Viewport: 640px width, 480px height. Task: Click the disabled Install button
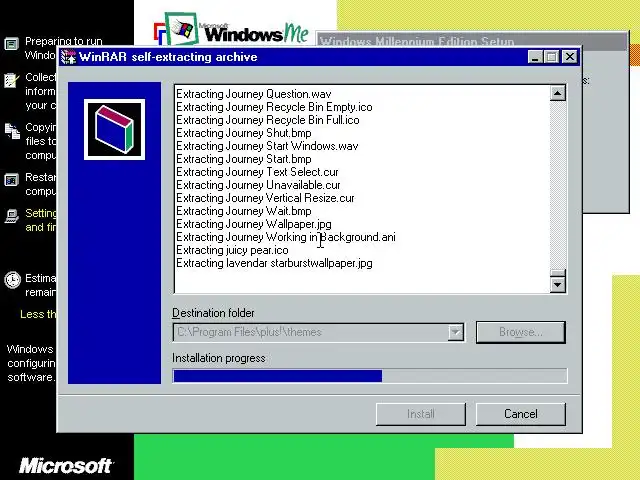(421, 414)
